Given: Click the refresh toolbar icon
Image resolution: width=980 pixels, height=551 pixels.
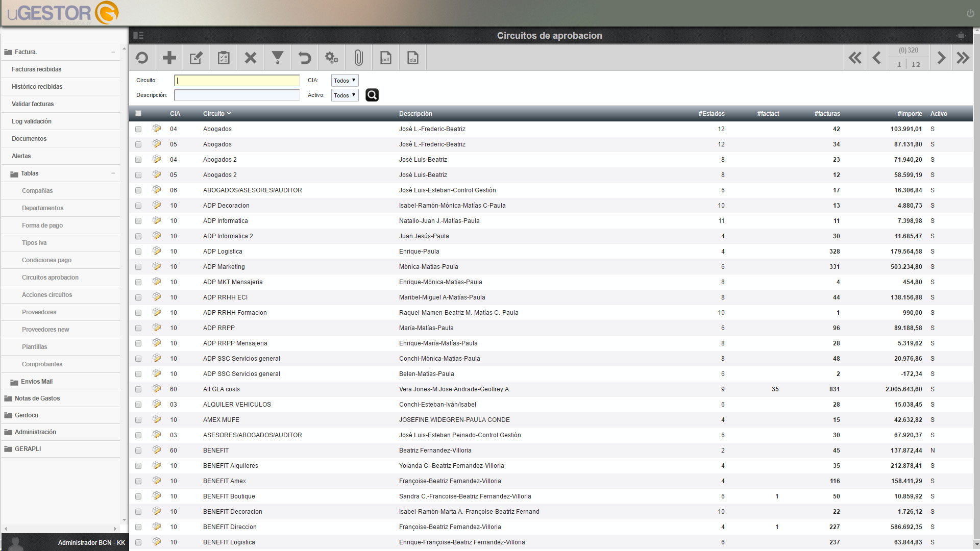Looking at the screenshot, I should point(142,58).
